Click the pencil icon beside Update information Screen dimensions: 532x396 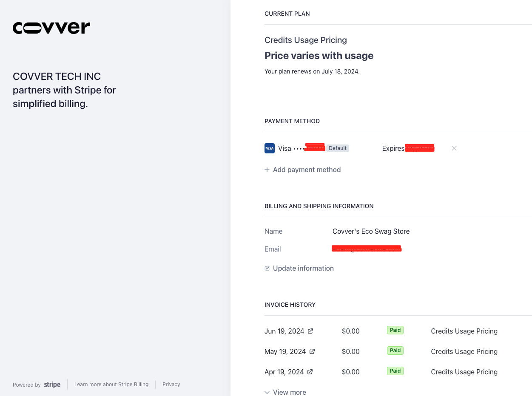(x=267, y=268)
